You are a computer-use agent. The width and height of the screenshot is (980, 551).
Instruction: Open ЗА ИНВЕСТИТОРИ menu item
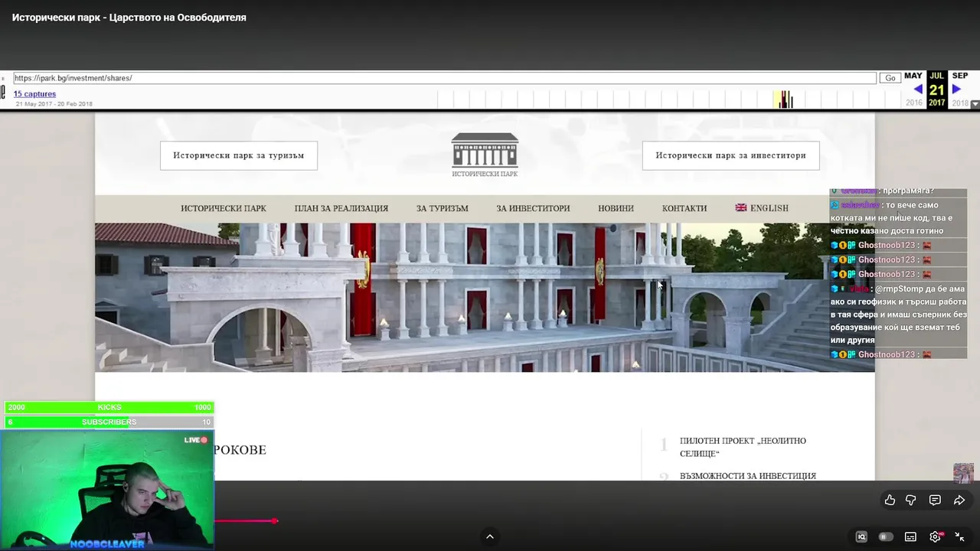pyautogui.click(x=533, y=208)
